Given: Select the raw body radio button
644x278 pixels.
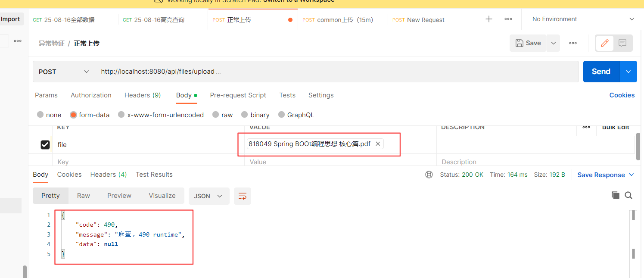Looking at the screenshot, I should [216, 115].
